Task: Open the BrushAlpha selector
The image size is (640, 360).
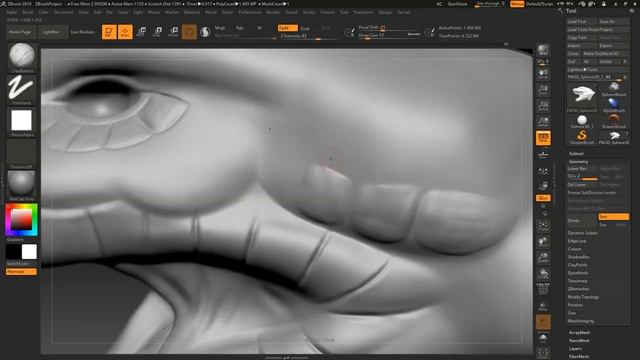Action: point(22,122)
